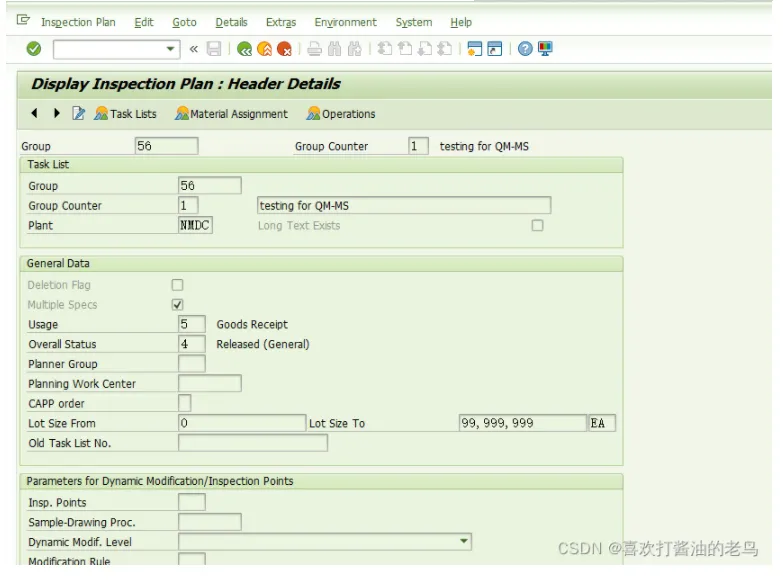This screenshot has width=783, height=581.
Task: Click the Display/Change pencil icon
Action: click(x=78, y=113)
